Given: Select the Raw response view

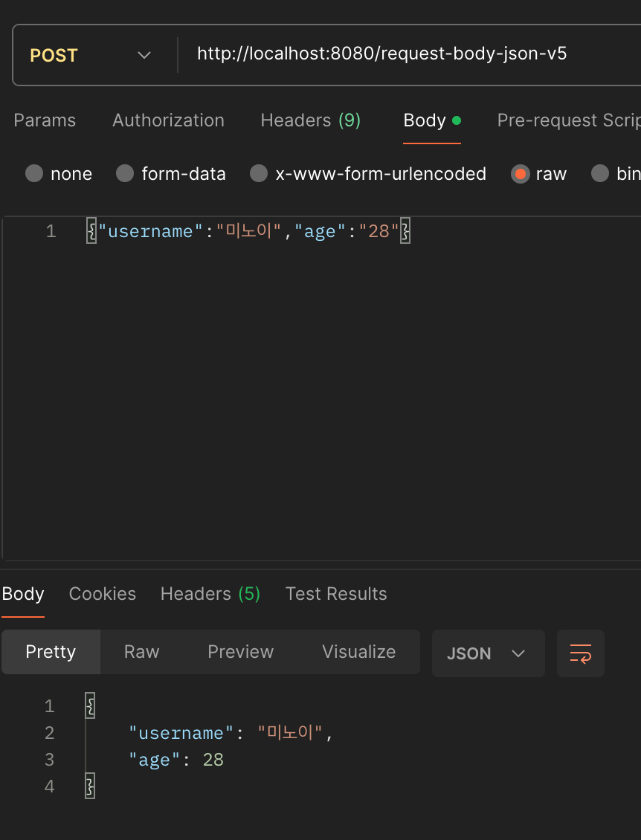Looking at the screenshot, I should pos(141,652).
